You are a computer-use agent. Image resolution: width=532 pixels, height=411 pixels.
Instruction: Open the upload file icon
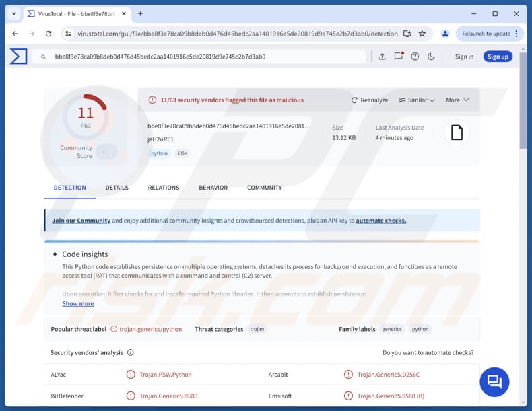point(382,57)
